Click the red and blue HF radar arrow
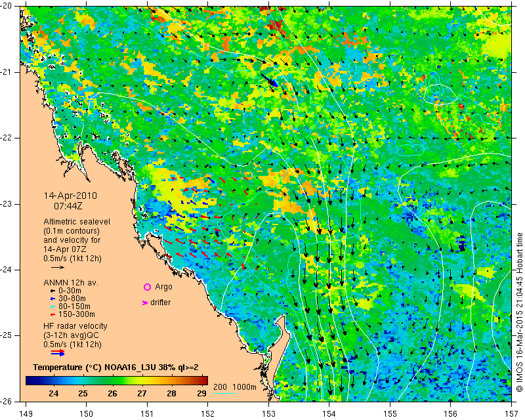Viewport: 525px width, 420px height. (58, 352)
